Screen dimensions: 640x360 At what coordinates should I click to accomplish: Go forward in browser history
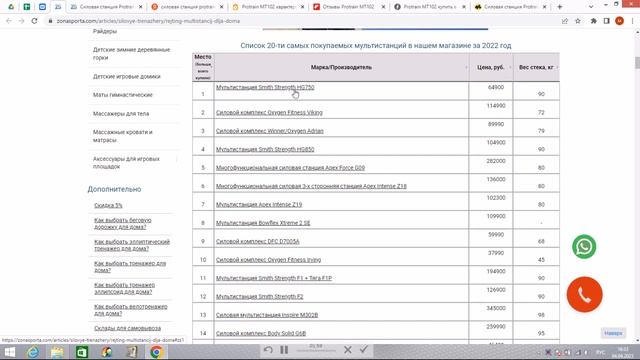pyautogui.click(x=21, y=21)
